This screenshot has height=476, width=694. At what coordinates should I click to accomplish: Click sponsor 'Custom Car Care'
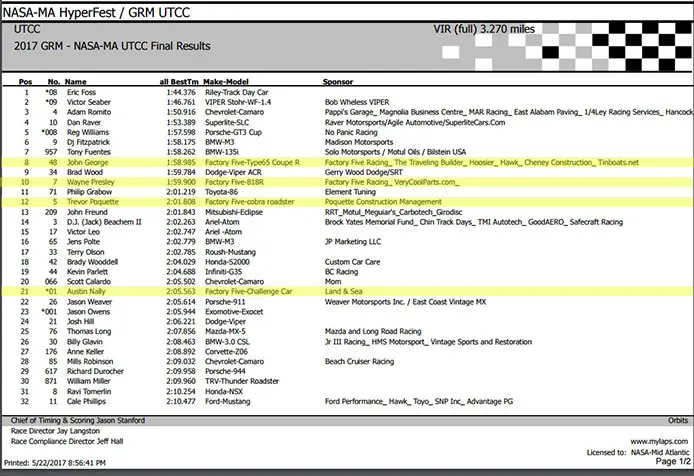click(352, 262)
